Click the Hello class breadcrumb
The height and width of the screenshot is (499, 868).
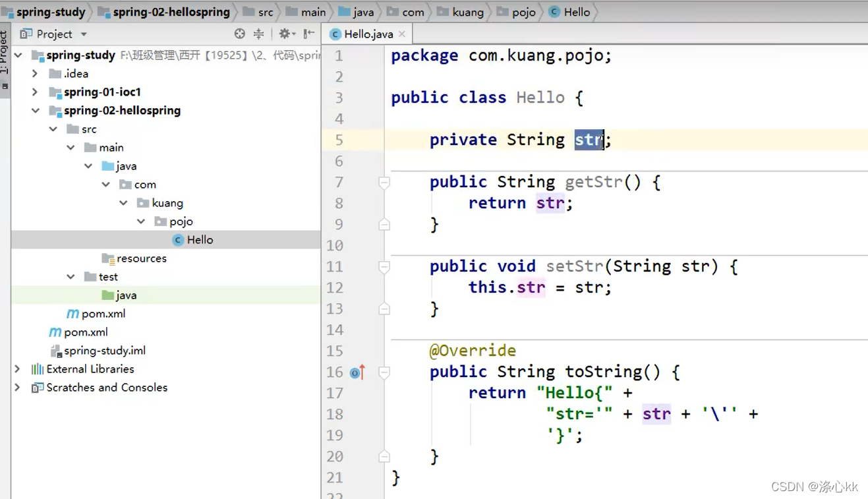coord(569,12)
